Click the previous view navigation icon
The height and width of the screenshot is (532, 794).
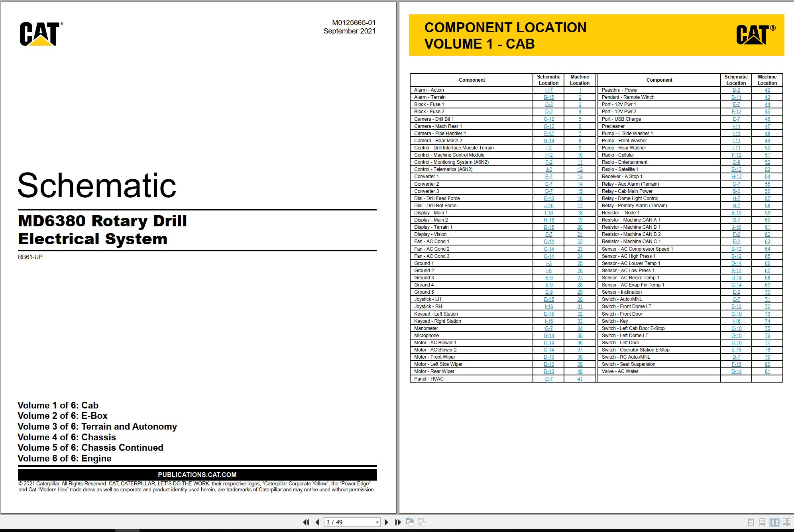click(x=410, y=522)
